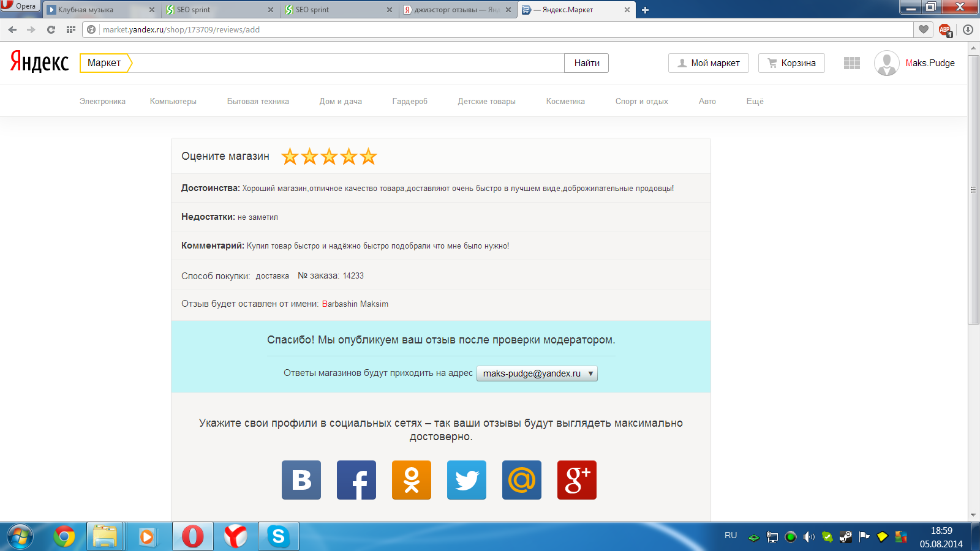Open the Корзина cart button
The width and height of the screenshot is (980, 551).
791,63
